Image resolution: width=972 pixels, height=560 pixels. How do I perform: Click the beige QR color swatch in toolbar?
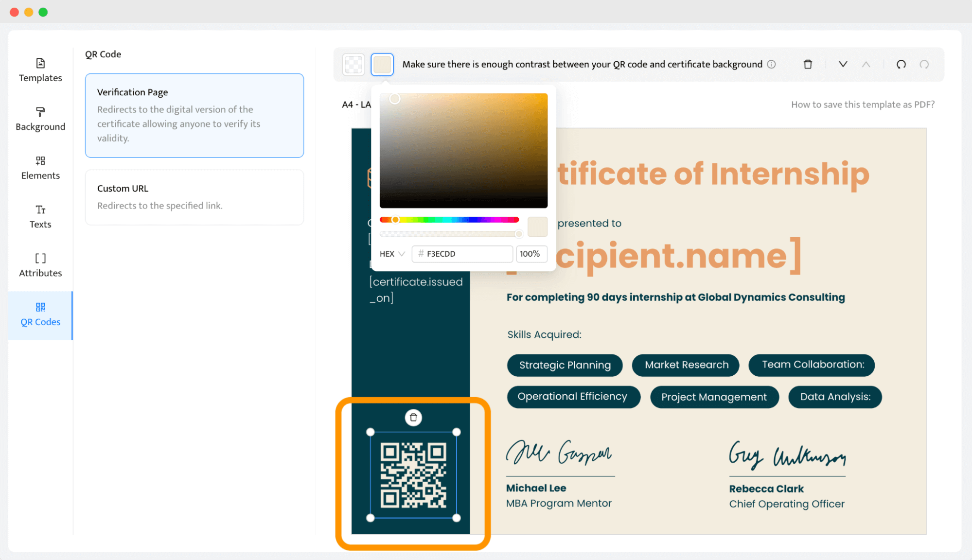pos(382,65)
